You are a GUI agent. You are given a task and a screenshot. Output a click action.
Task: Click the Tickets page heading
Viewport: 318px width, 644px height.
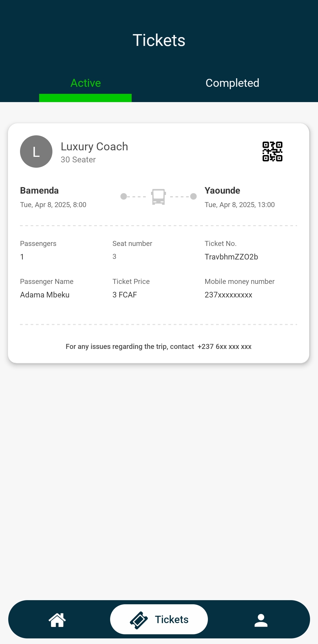(x=159, y=40)
